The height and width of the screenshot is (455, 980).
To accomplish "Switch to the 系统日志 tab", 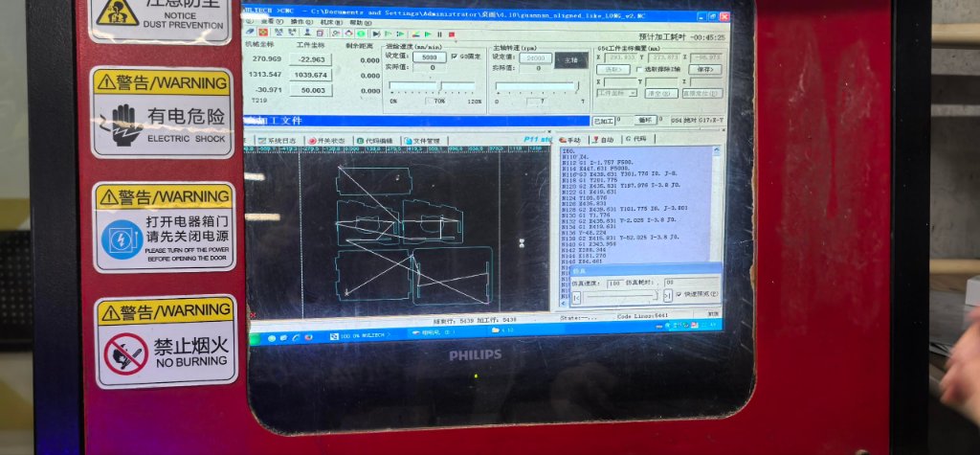I will 277,141.
